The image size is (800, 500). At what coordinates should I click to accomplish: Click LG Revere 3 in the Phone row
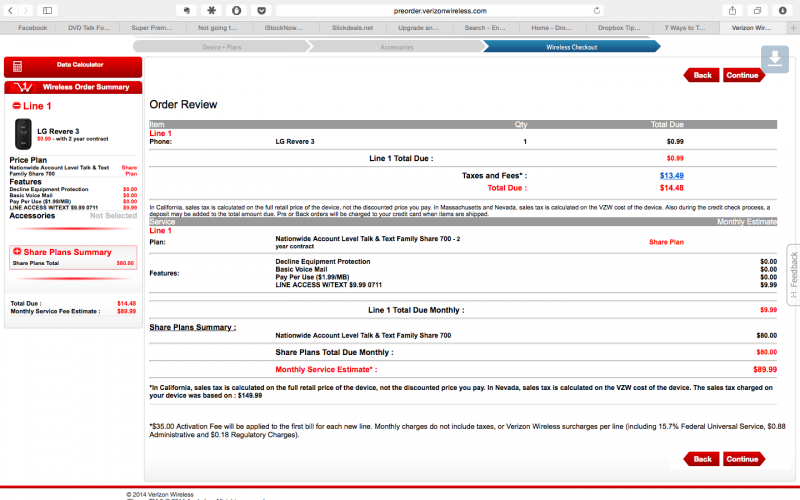point(295,141)
